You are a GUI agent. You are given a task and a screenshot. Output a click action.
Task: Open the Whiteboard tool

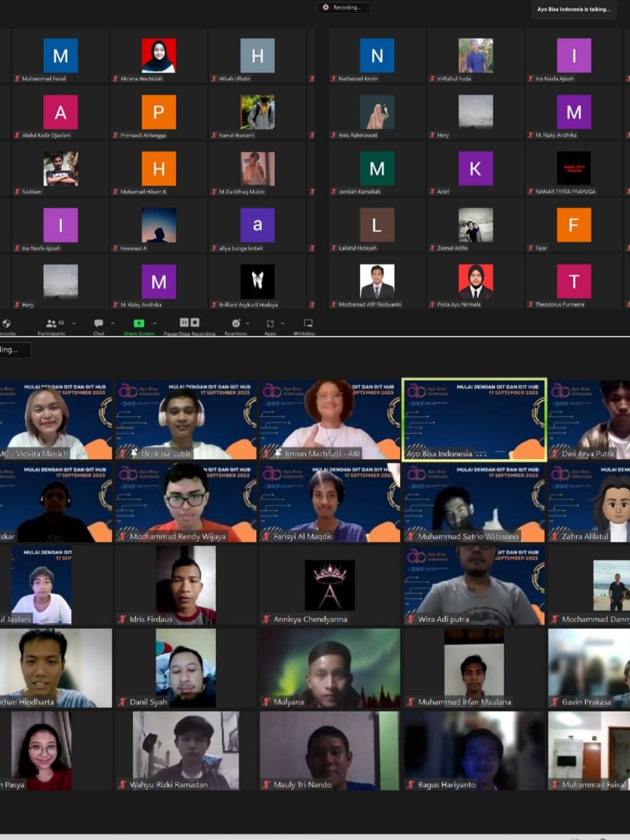[x=308, y=323]
